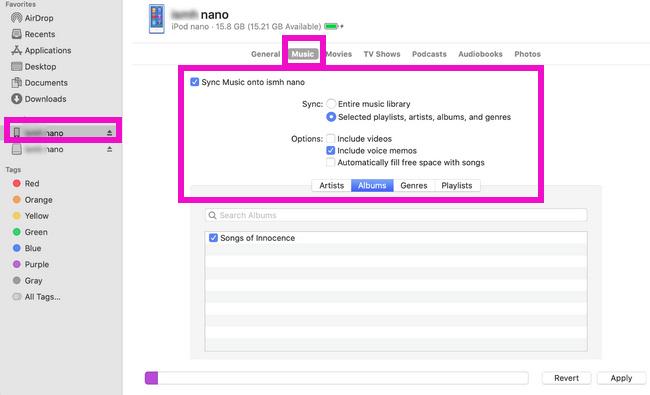This screenshot has height=395, width=650.
Task: Filter by Yellow tag
Action: click(x=31, y=216)
